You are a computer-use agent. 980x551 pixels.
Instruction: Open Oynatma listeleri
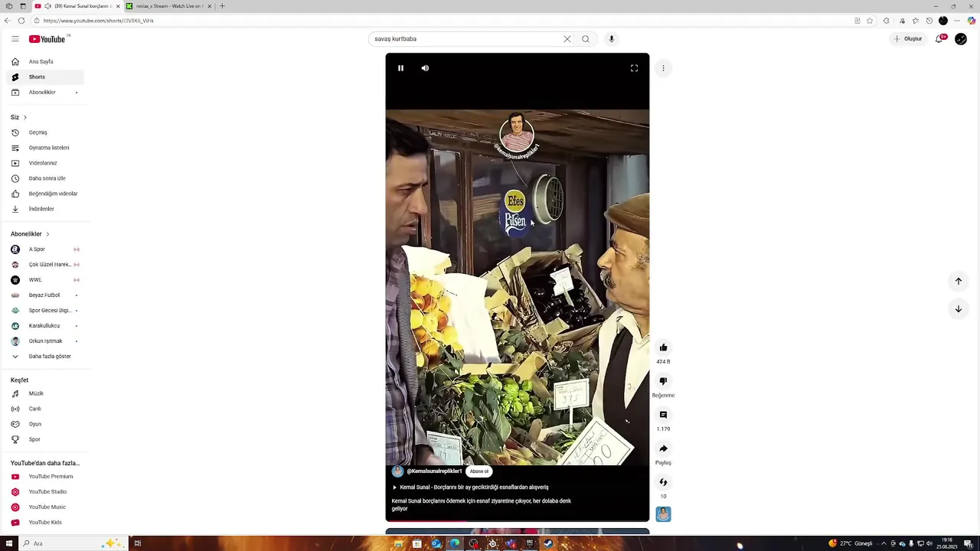46,148
